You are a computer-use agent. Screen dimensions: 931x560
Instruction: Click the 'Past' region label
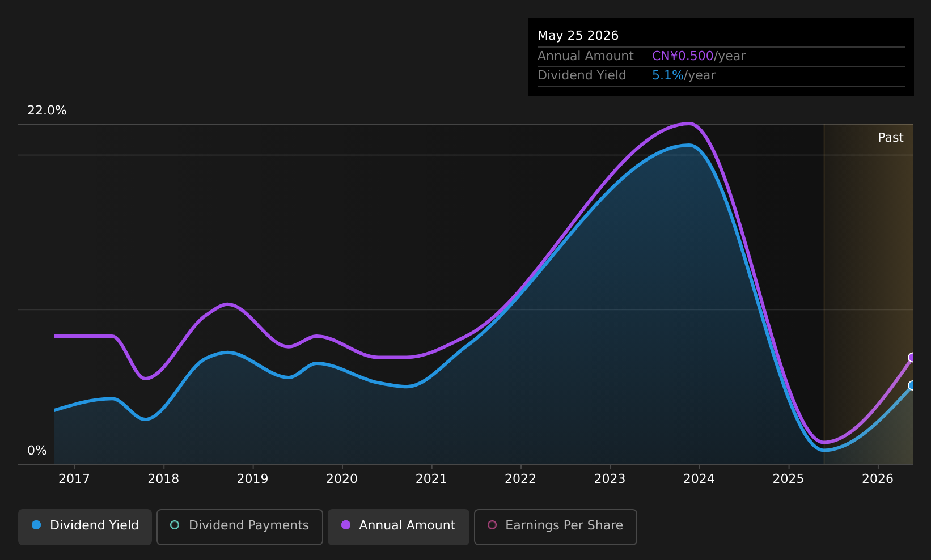point(891,138)
